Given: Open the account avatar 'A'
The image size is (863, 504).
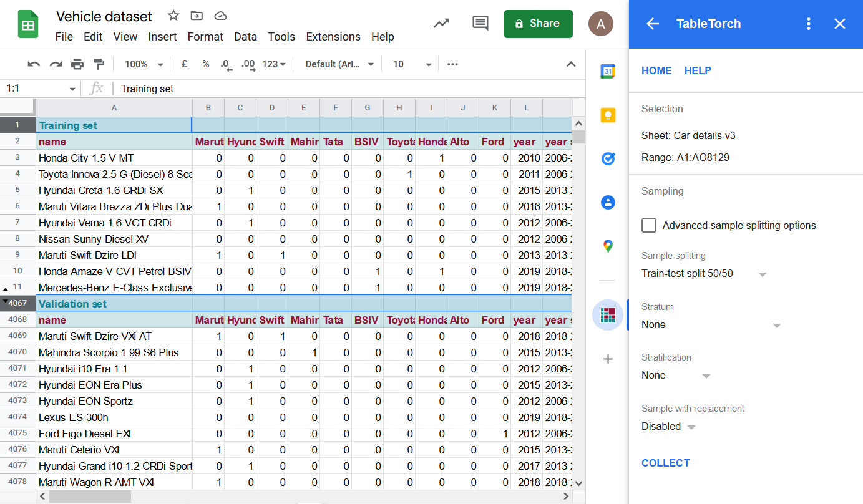Looking at the screenshot, I should [x=600, y=24].
